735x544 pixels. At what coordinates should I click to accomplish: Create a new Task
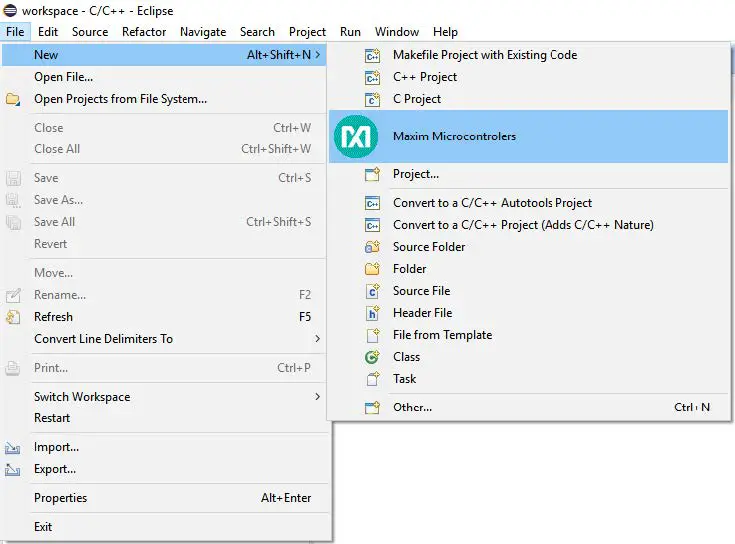(x=528, y=379)
